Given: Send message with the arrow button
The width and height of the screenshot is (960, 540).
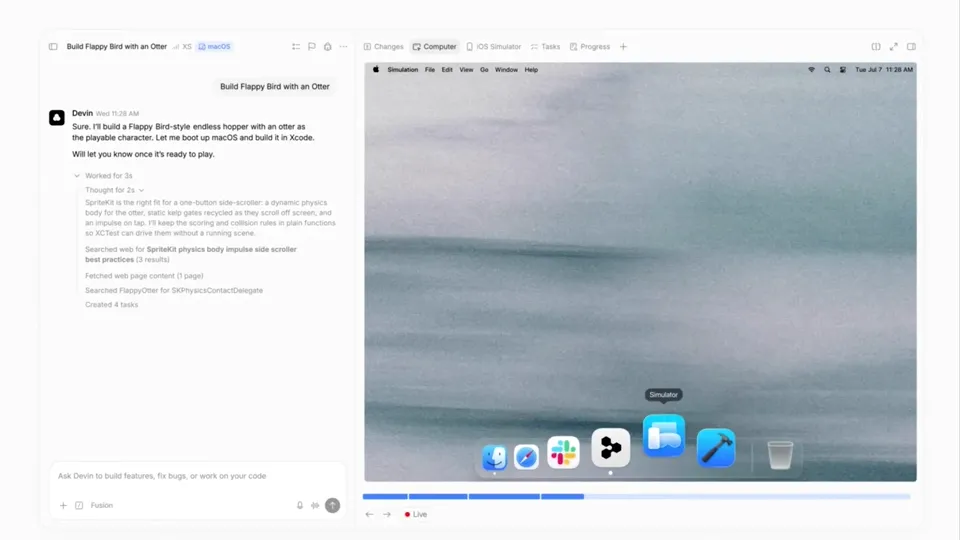Looking at the screenshot, I should click(332, 506).
